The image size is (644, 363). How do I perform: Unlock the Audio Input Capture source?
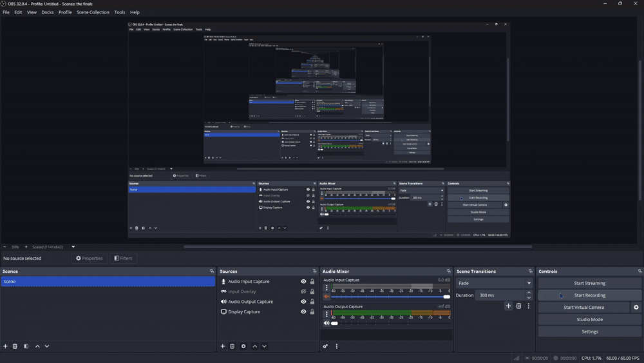[x=312, y=282]
